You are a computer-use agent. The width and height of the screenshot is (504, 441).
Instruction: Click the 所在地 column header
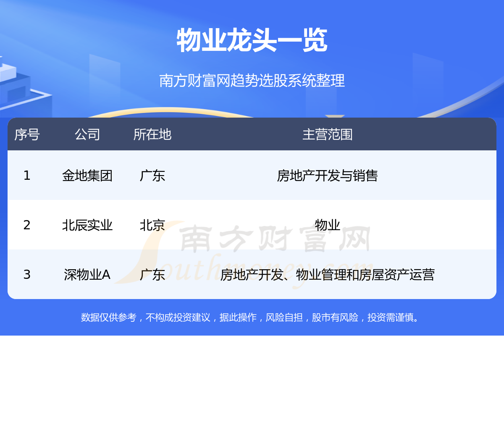tap(152, 134)
